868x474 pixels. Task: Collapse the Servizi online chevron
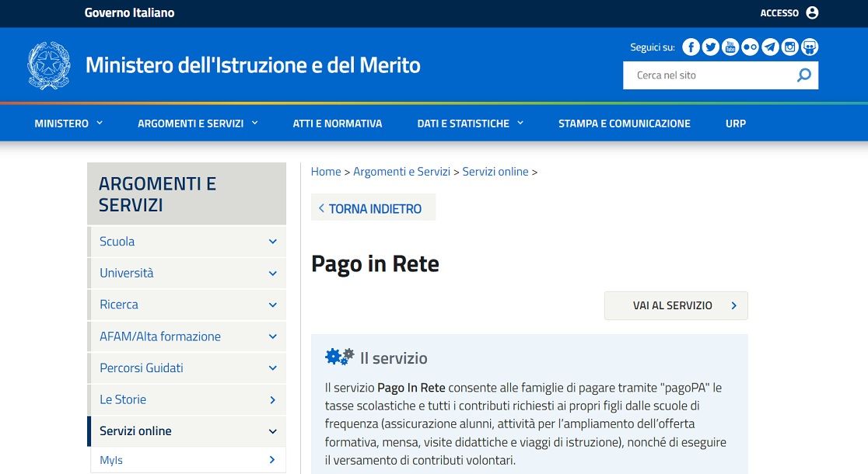tap(272, 431)
